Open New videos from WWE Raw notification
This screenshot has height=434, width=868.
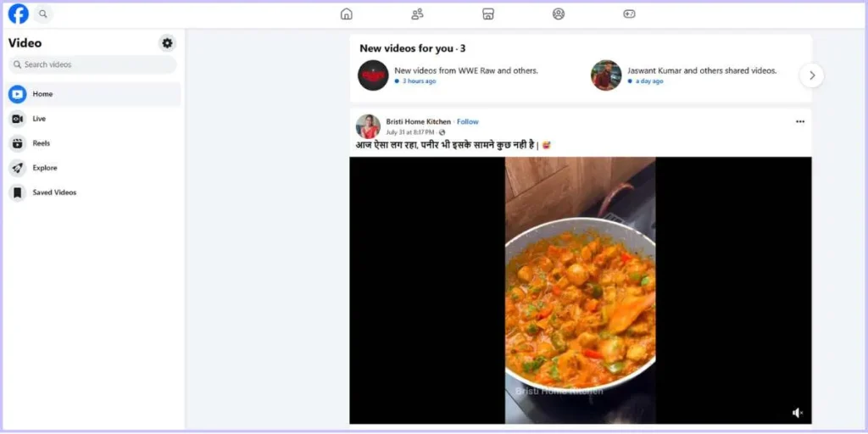point(466,71)
